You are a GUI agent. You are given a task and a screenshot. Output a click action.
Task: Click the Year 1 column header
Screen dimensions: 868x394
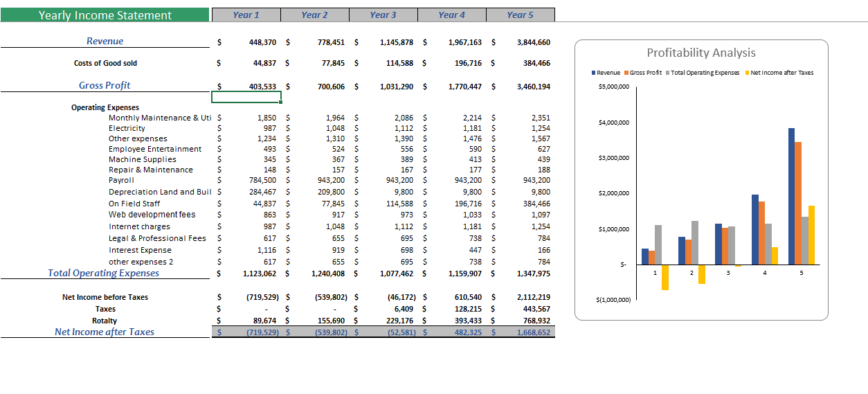pyautogui.click(x=246, y=15)
